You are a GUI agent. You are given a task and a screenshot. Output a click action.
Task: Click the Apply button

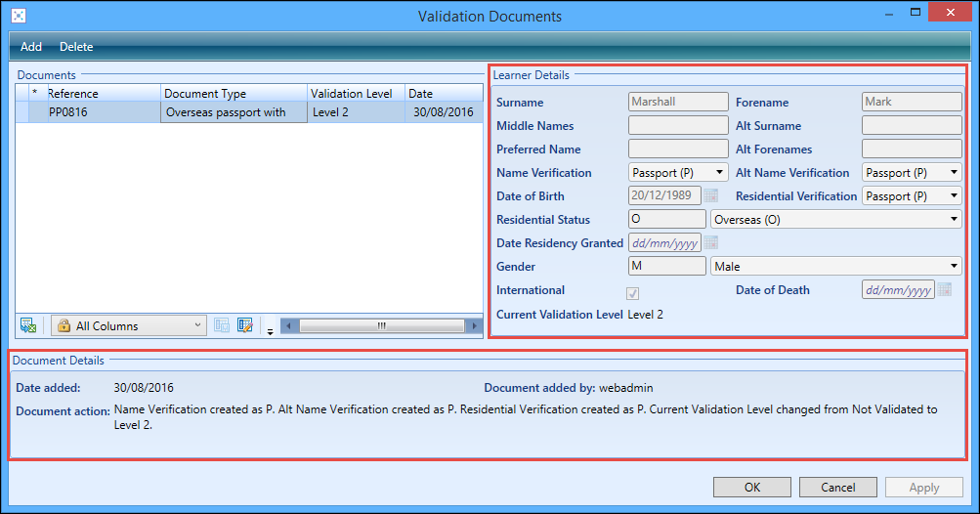pyautogui.click(x=923, y=487)
